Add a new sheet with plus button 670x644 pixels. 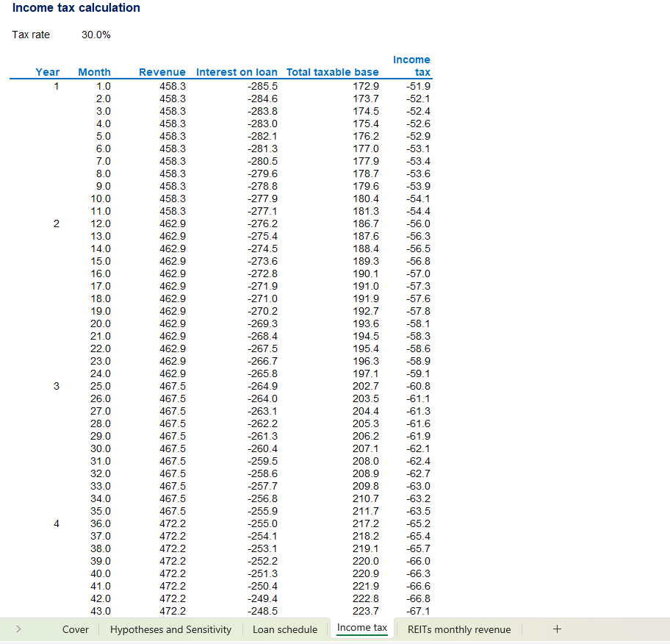pos(556,629)
